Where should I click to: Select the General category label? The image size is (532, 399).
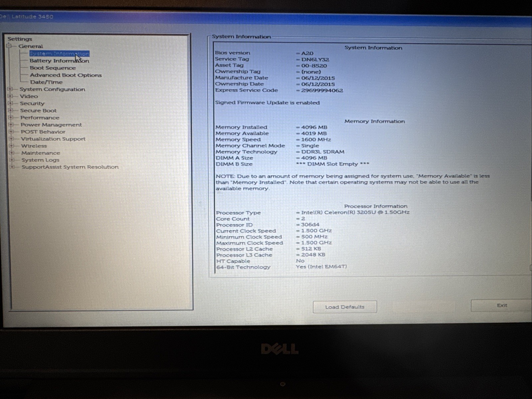(31, 46)
